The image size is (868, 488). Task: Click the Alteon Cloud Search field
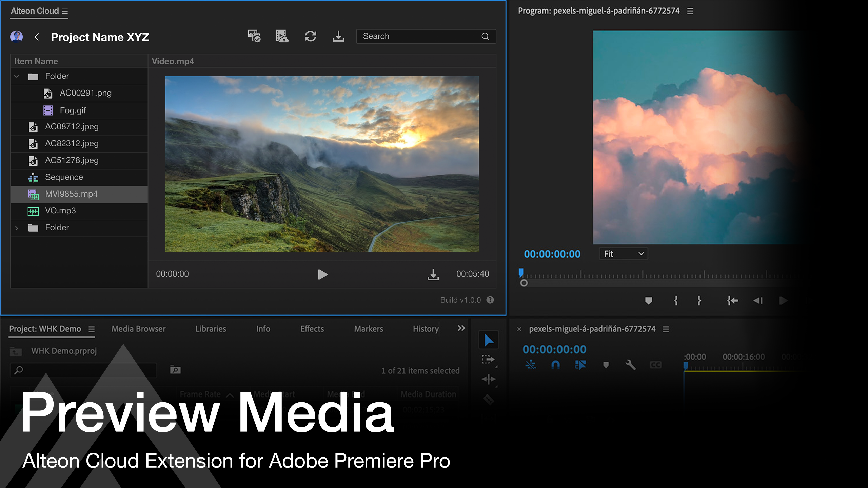coord(420,36)
